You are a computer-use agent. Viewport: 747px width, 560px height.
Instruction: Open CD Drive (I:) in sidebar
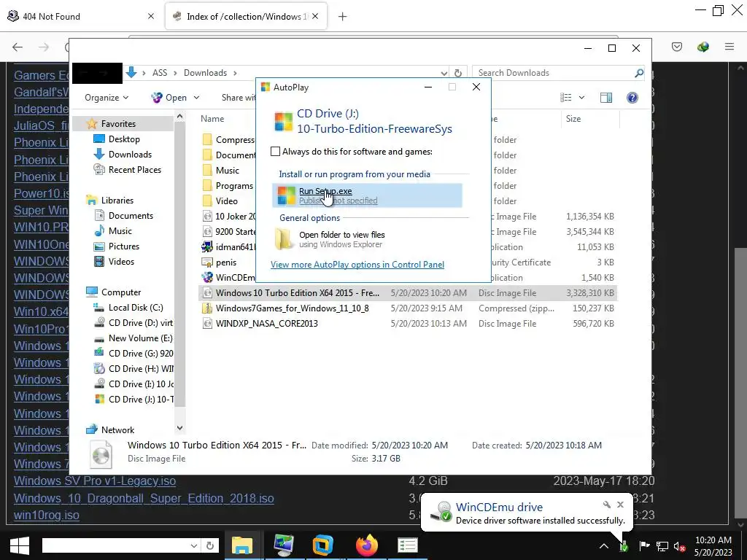coord(140,384)
